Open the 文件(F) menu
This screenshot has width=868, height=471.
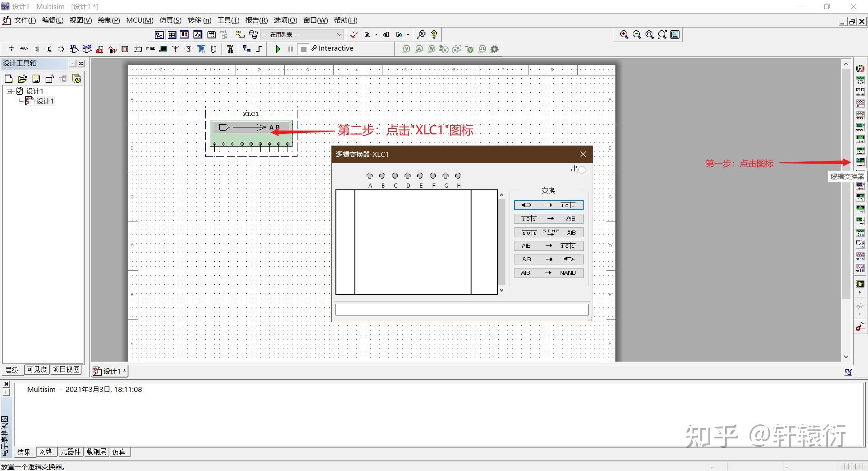tap(25, 20)
